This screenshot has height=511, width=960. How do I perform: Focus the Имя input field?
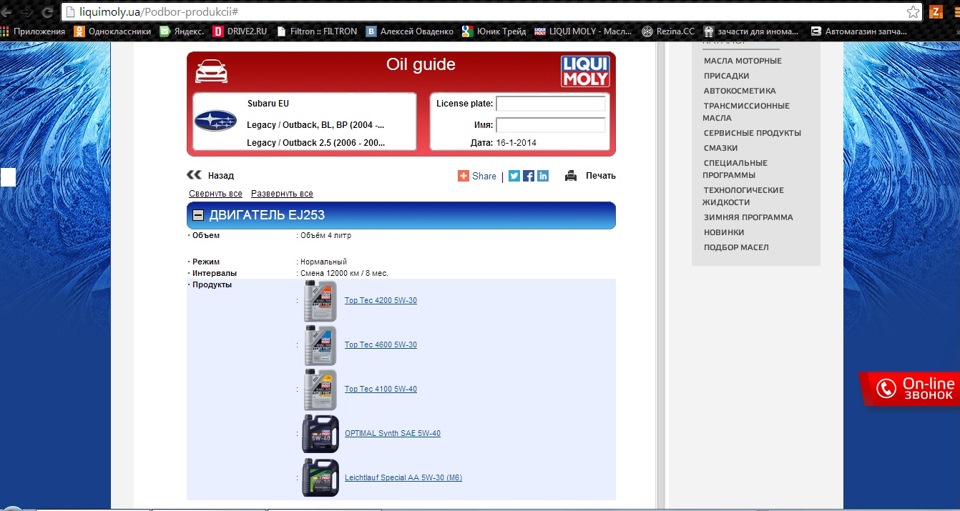coord(550,125)
